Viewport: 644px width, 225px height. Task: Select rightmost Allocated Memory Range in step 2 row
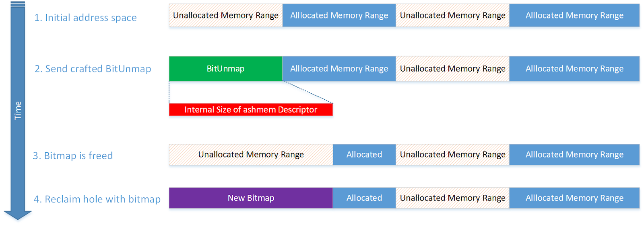[x=574, y=69]
